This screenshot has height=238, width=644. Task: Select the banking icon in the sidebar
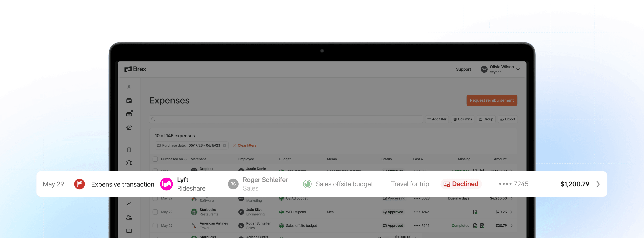pos(129,163)
